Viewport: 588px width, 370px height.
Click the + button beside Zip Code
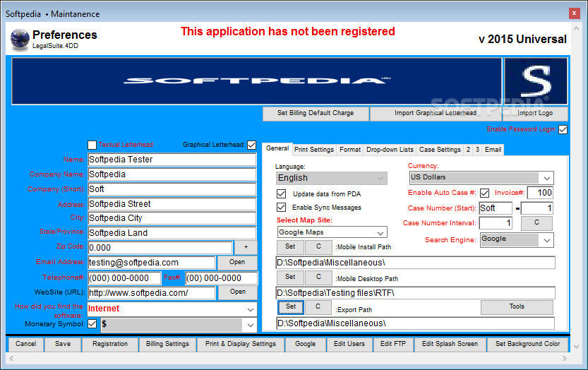pos(246,247)
